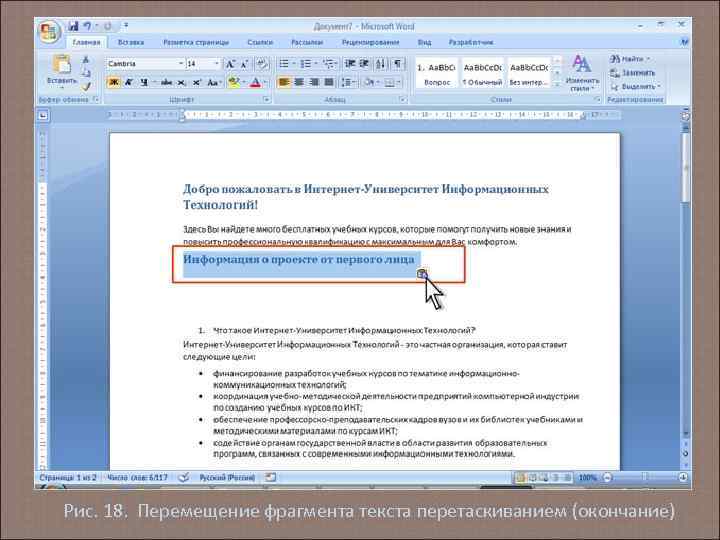Toggle italic (К) formatting
The width and height of the screenshot is (720, 540).
(129, 83)
